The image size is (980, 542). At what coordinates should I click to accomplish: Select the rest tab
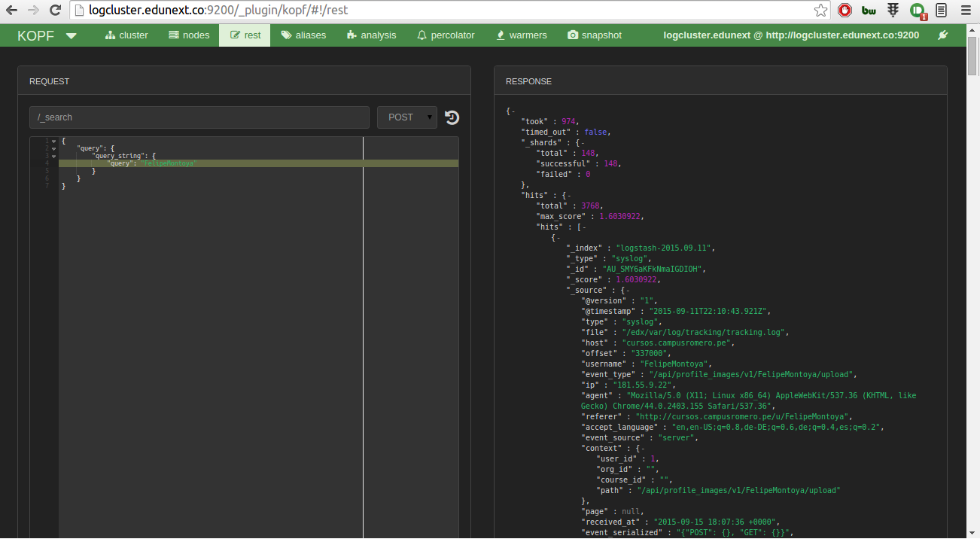click(x=245, y=35)
